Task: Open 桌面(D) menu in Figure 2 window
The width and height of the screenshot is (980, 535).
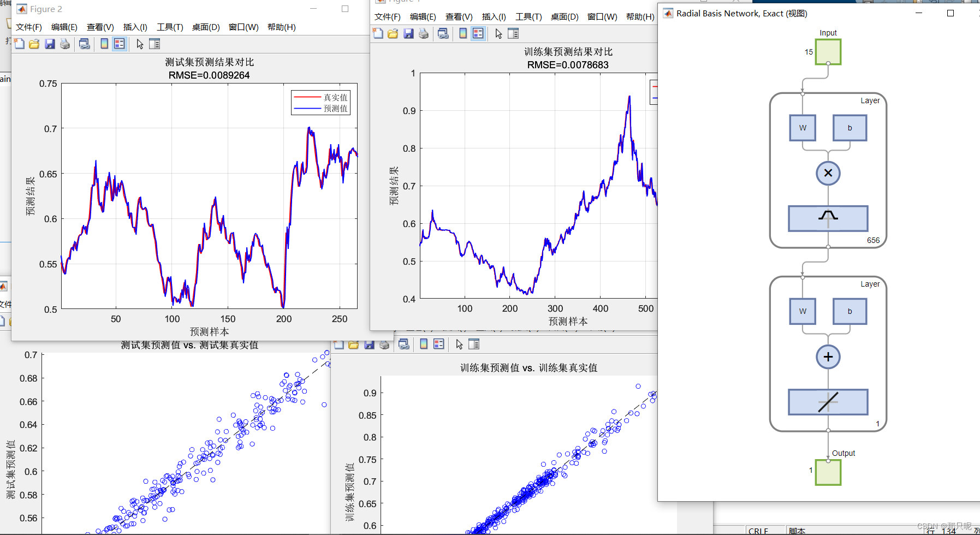Action: point(206,27)
